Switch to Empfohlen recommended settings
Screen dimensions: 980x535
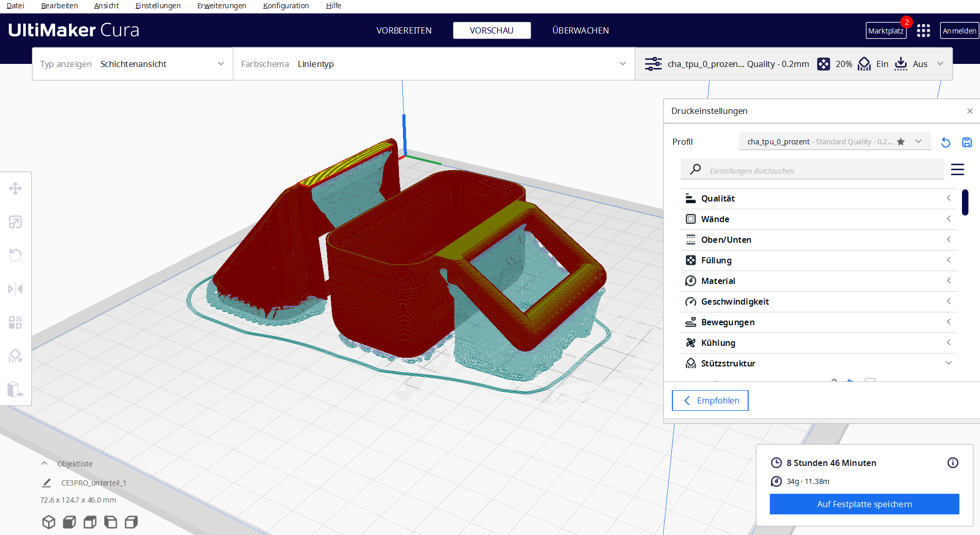[x=710, y=400]
